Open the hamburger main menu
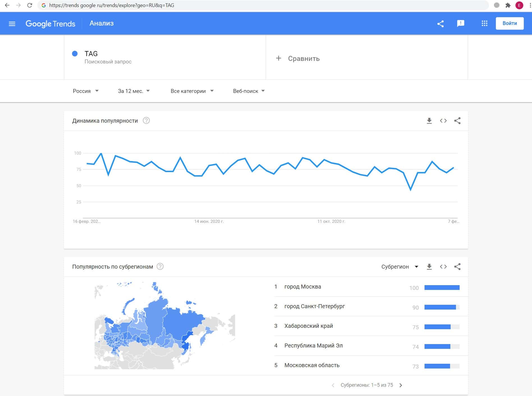 click(x=12, y=24)
